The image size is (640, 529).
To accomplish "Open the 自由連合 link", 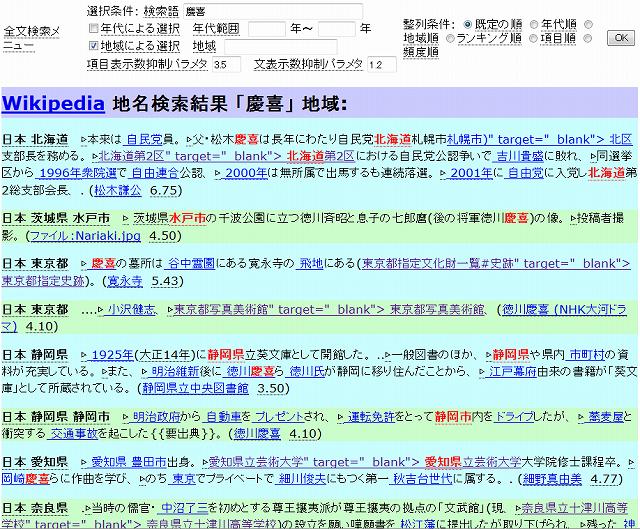I will click(155, 173).
